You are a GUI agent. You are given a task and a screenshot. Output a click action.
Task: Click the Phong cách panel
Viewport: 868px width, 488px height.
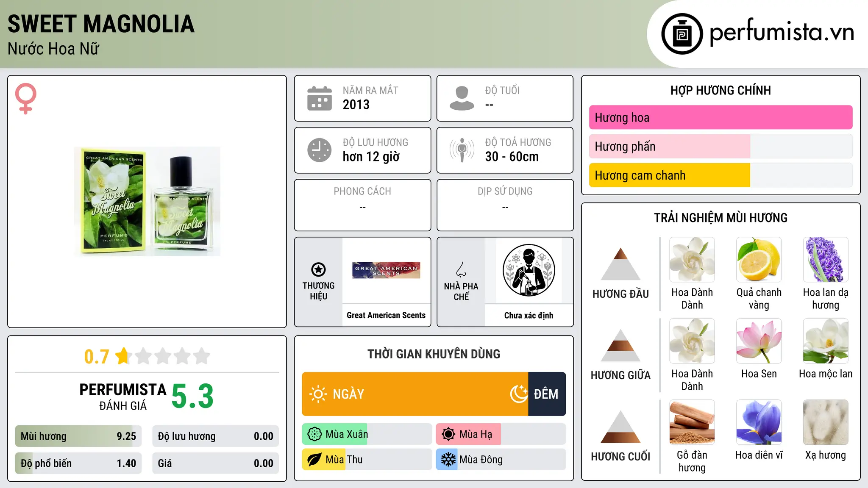coord(362,205)
